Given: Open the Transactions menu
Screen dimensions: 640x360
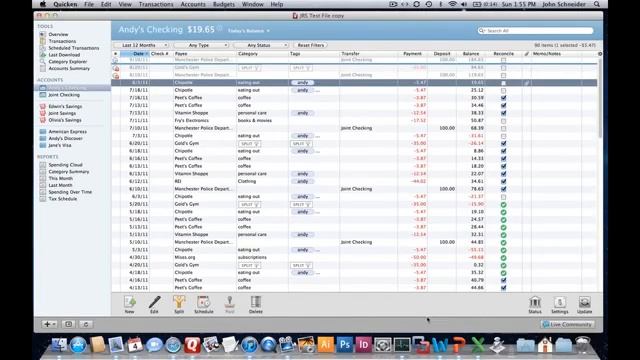Looking at the screenshot, I should pos(156,4).
